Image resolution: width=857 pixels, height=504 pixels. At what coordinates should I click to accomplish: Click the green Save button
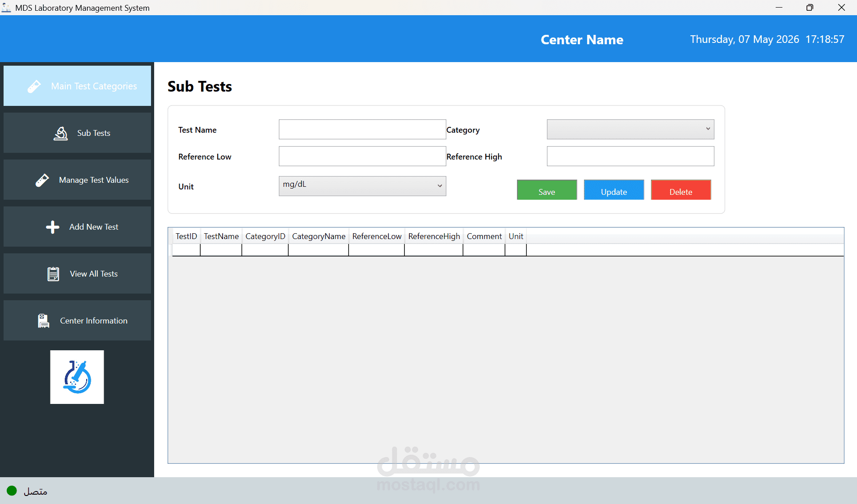[547, 190]
